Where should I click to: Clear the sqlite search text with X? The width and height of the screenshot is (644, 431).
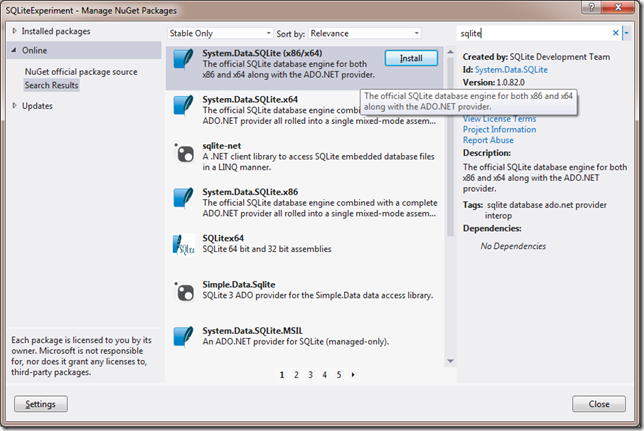click(615, 33)
